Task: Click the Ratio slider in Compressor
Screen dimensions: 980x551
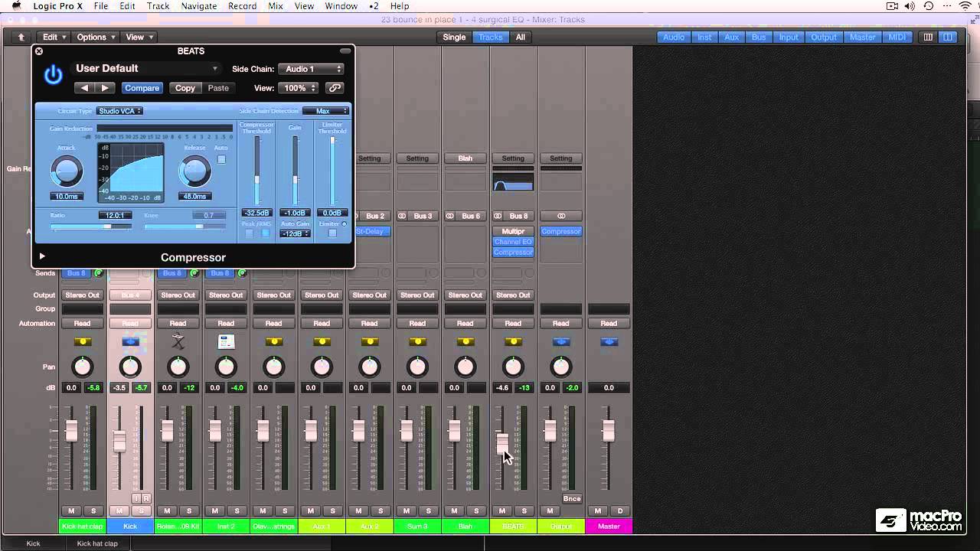Action: click(91, 227)
